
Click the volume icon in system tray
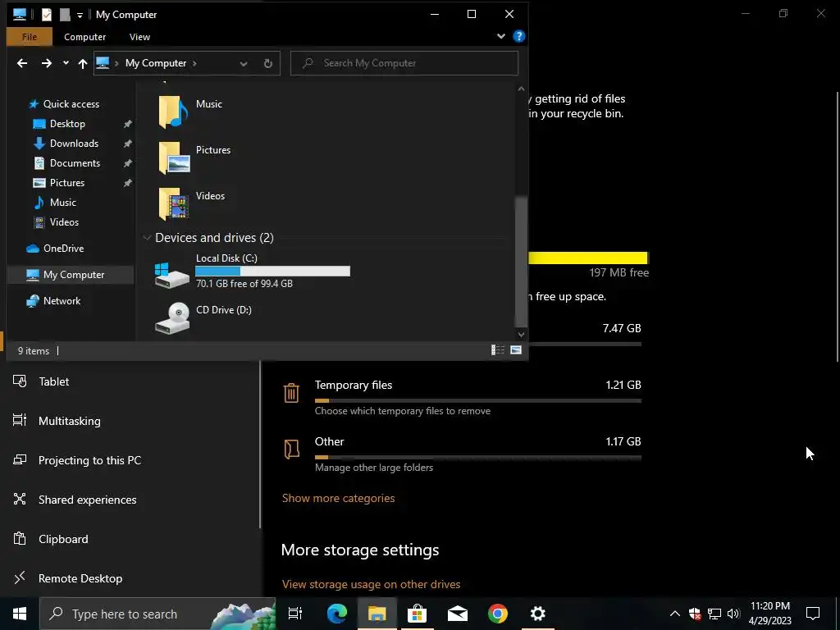pyautogui.click(x=733, y=614)
